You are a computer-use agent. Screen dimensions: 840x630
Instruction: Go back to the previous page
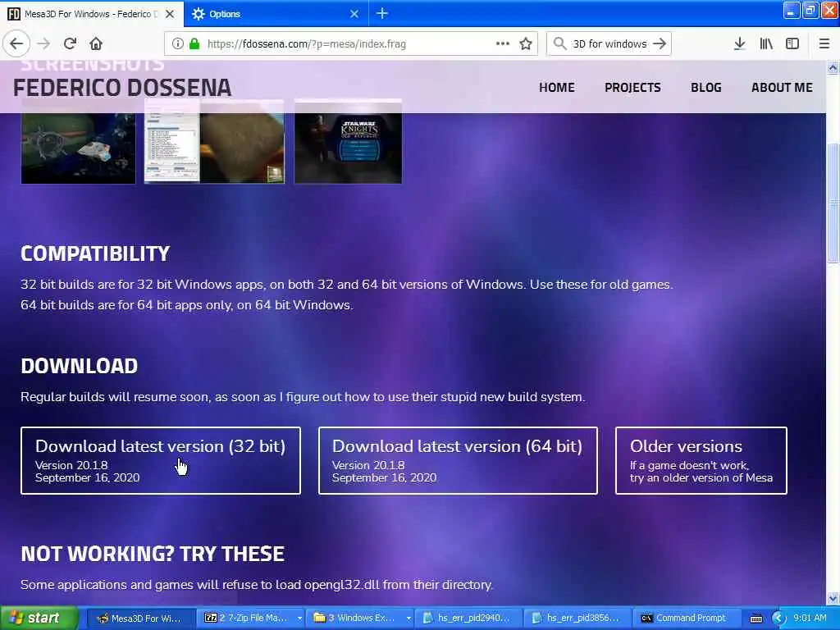pos(16,43)
